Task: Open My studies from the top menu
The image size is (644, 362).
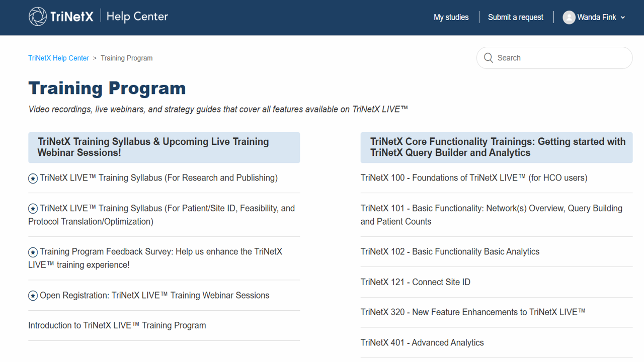Action: click(451, 17)
